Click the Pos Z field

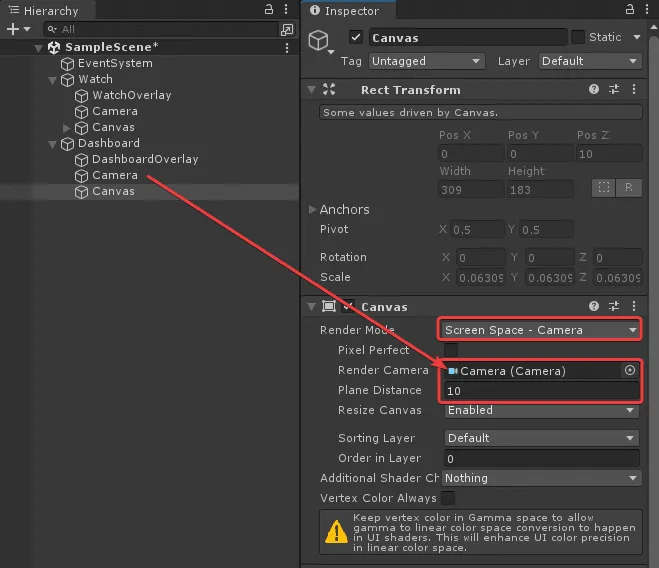pyautogui.click(x=609, y=154)
